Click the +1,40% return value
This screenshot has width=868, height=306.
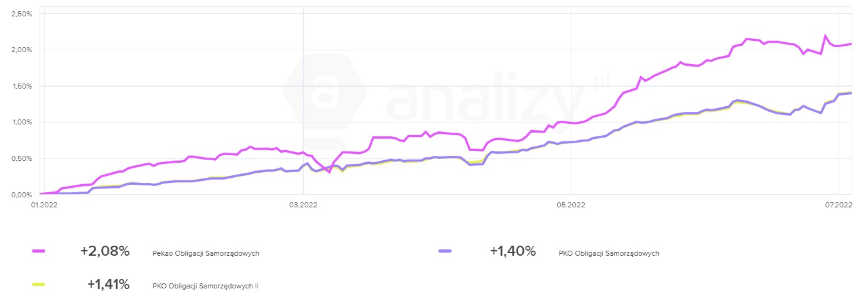pyautogui.click(x=513, y=251)
